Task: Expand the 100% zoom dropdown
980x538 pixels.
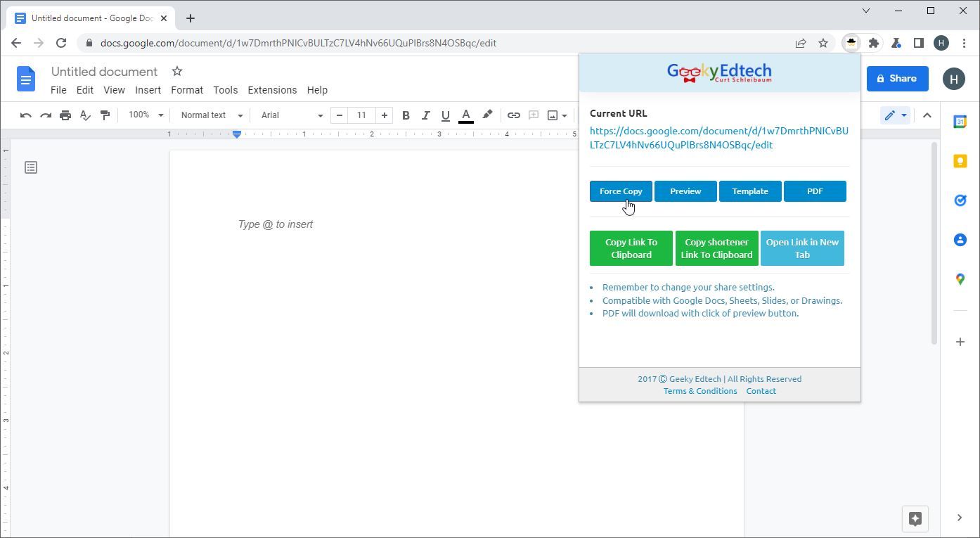Action: [x=146, y=115]
